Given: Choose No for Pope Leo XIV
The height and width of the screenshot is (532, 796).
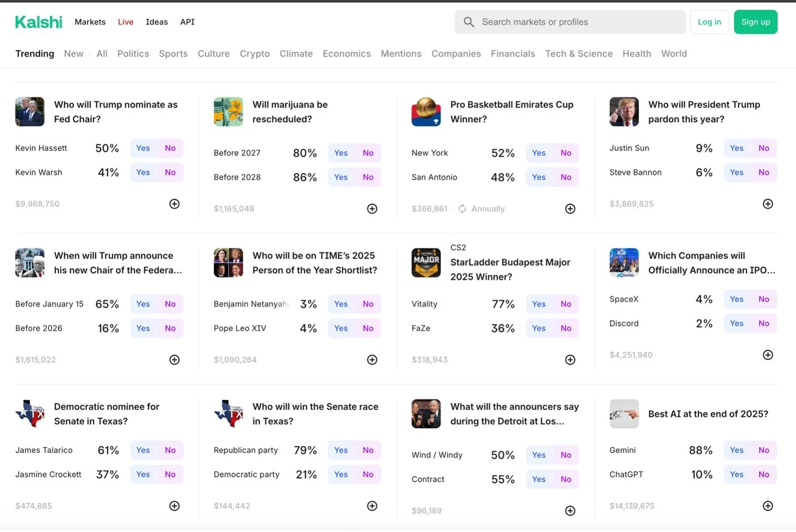Looking at the screenshot, I should point(368,328).
